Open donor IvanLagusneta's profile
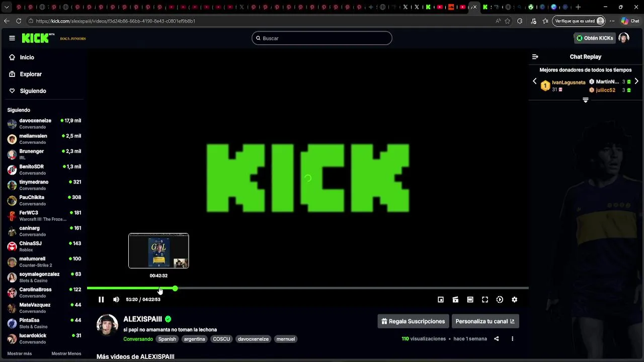The height and width of the screenshot is (362, 644). pos(569,82)
